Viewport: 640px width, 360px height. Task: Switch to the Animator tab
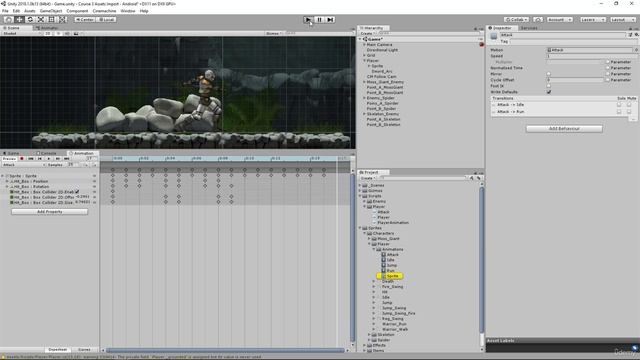[47, 28]
